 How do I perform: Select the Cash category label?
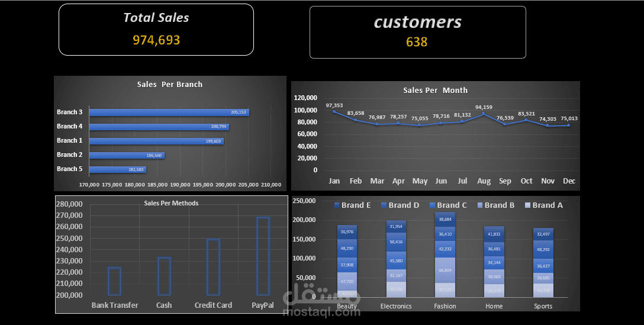[164, 305]
